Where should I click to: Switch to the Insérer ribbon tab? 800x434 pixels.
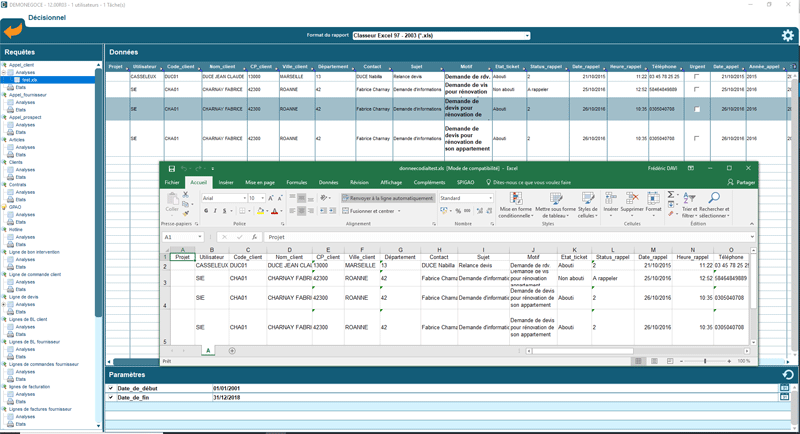coord(226,183)
